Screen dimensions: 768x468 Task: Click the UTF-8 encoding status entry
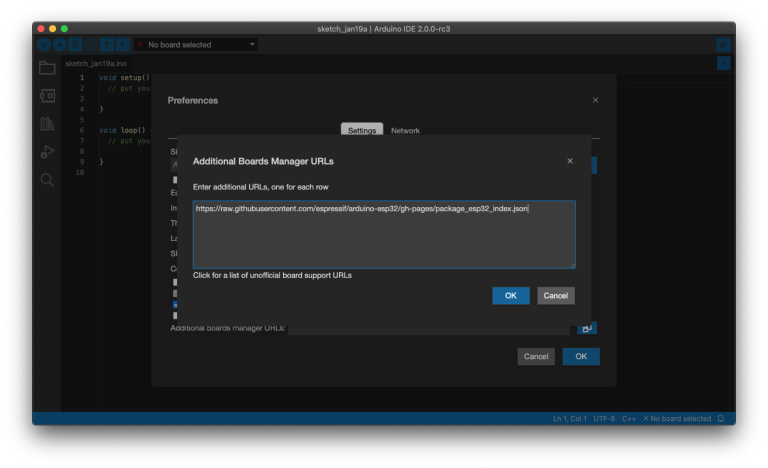tap(604, 419)
